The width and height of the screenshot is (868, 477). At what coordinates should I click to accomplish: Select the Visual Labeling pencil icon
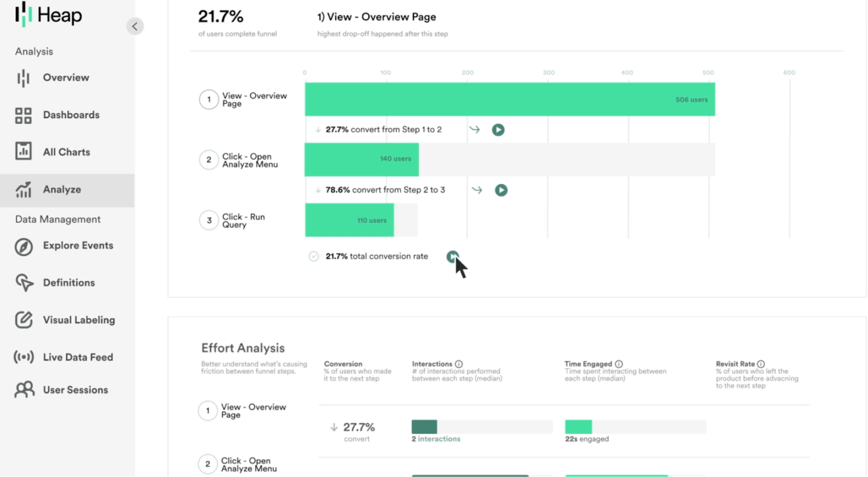(23, 320)
